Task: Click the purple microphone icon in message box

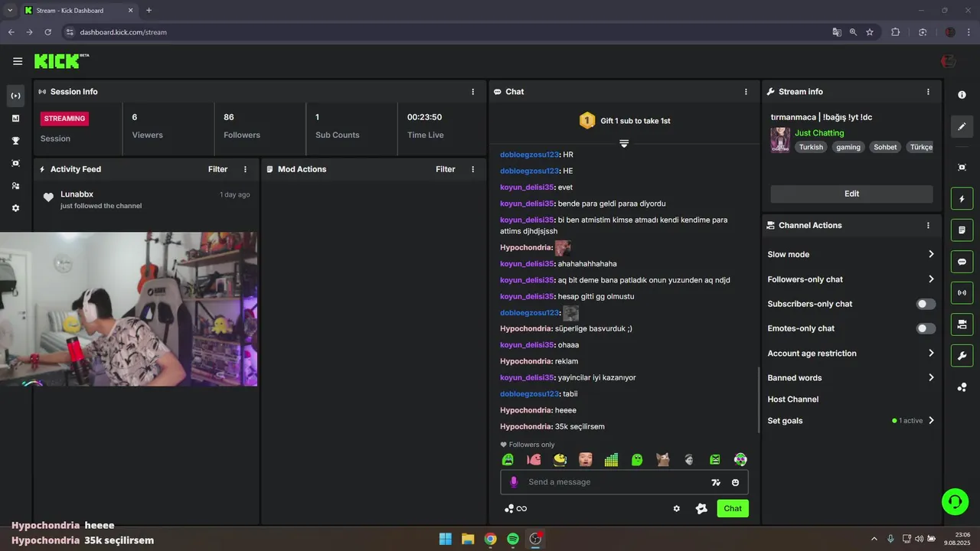Action: tap(514, 482)
